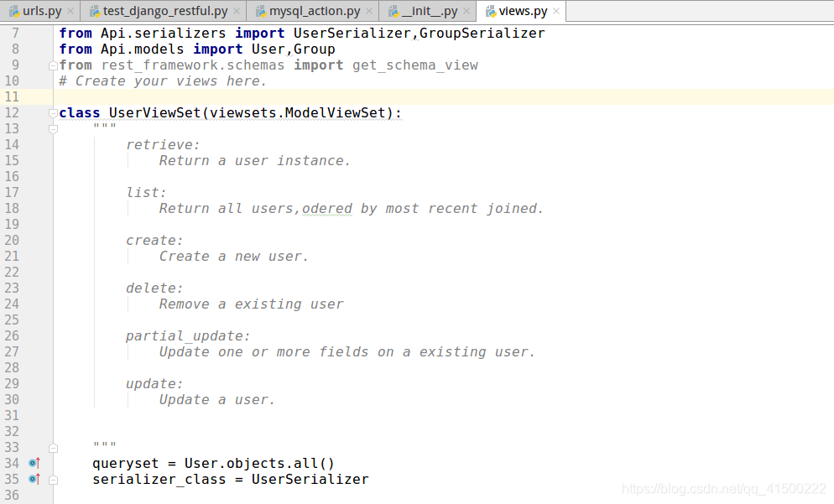Click on 'serializer_class' on line 35

click(159, 480)
